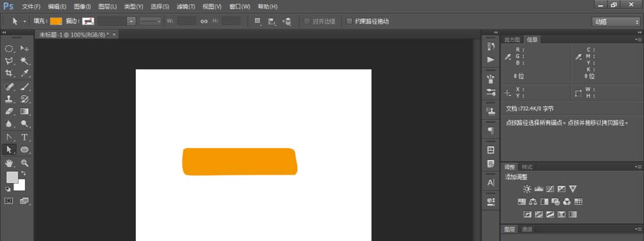Open the History panel icon

coord(490,46)
